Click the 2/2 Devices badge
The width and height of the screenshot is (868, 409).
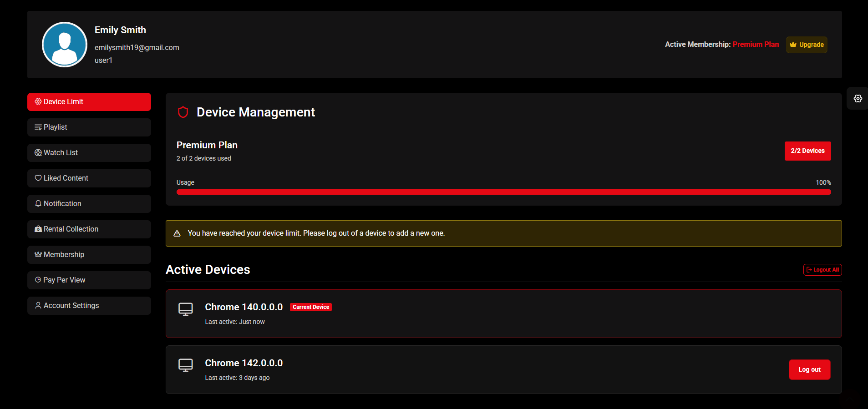click(807, 151)
